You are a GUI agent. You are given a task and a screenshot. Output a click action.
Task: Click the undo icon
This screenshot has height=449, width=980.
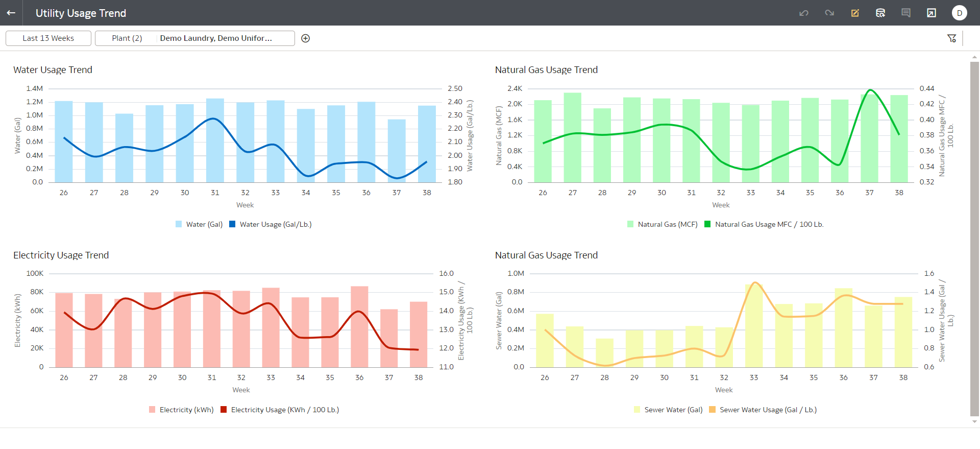(804, 13)
